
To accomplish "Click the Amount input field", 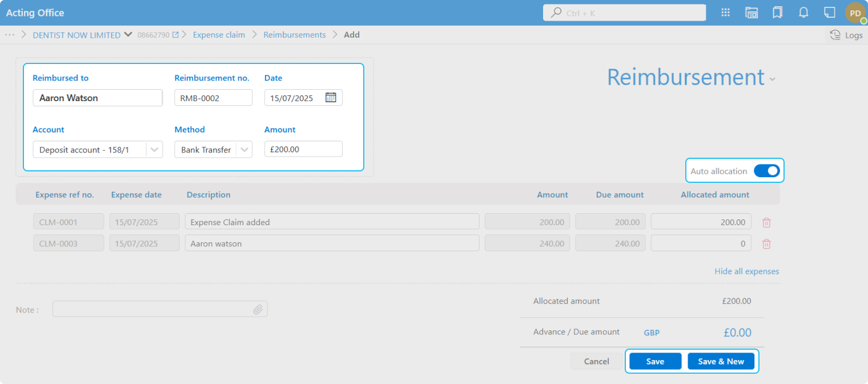I will point(303,149).
